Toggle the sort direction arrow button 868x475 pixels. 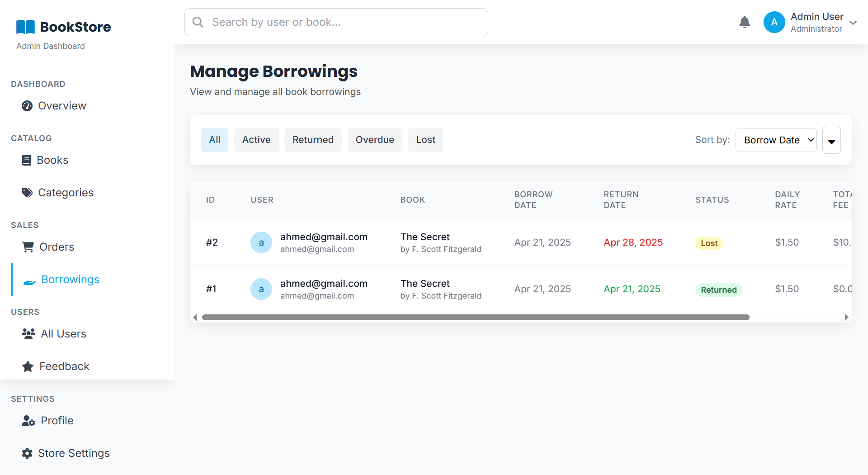point(831,140)
